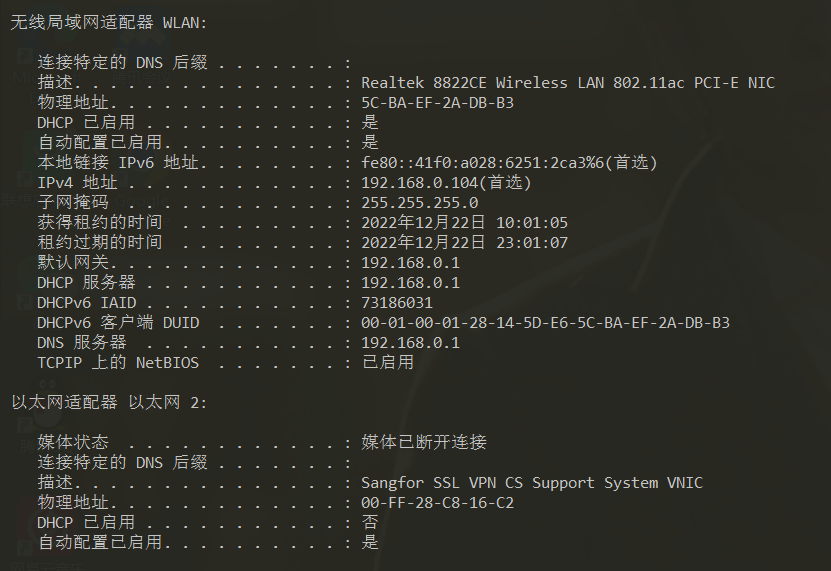The height and width of the screenshot is (571, 831).
Task: Click the DNS server address value
Action: (410, 342)
